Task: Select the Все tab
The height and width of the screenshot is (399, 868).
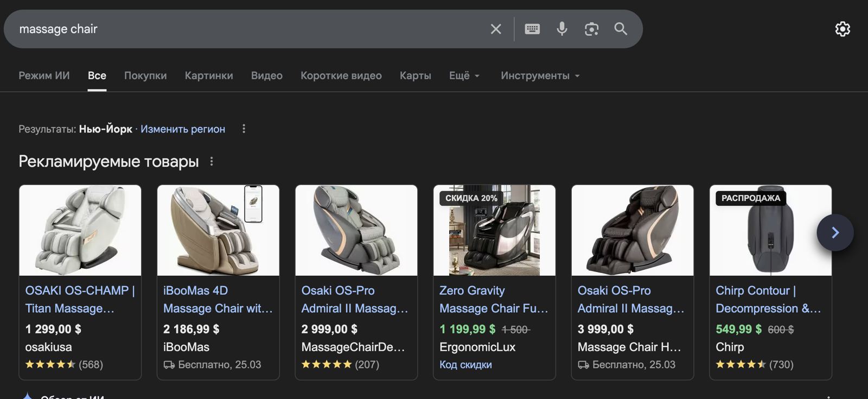Action: click(97, 75)
